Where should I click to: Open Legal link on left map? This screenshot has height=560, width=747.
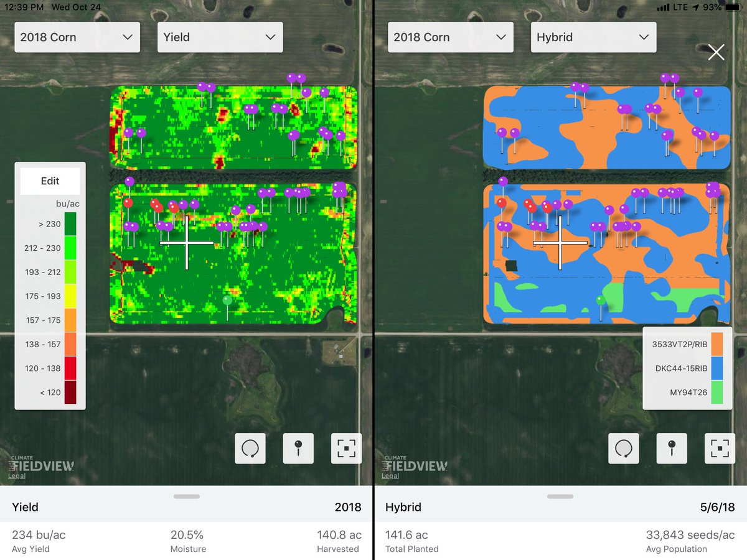(17, 476)
